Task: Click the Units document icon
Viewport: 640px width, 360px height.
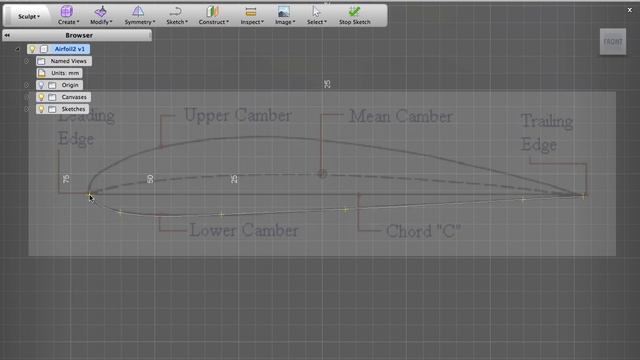Action: coord(42,73)
